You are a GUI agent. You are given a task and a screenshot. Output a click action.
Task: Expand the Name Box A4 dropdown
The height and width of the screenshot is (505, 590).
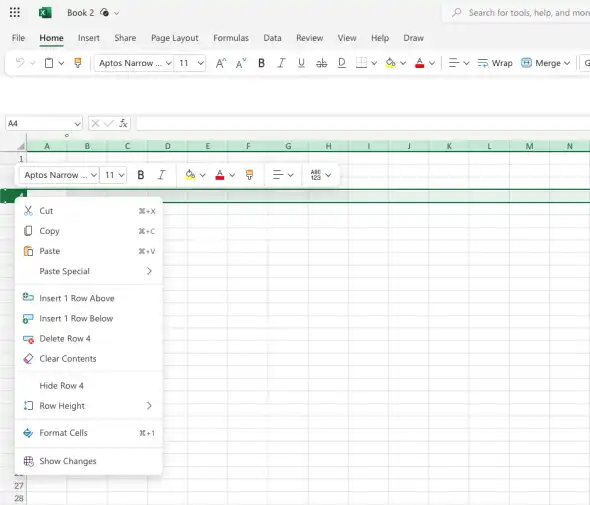[x=77, y=123]
